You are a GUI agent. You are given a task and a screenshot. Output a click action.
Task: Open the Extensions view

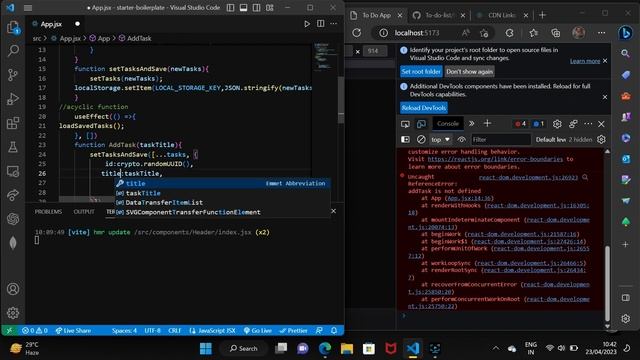pos(13,123)
